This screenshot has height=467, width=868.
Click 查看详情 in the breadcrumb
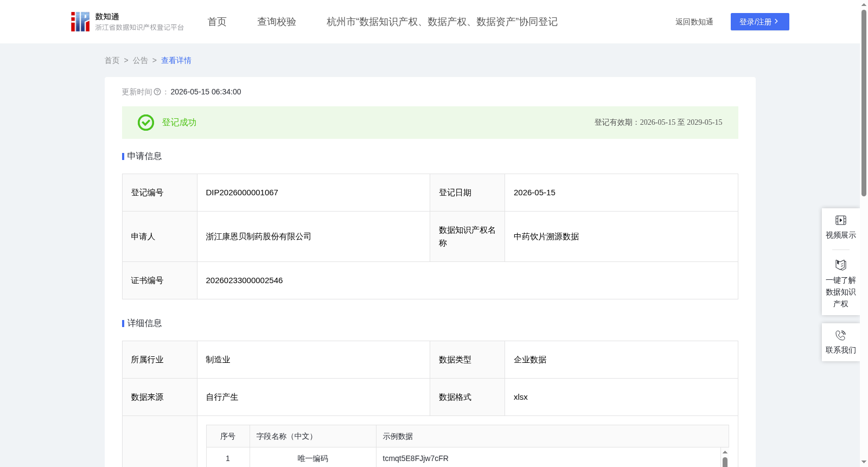point(176,60)
